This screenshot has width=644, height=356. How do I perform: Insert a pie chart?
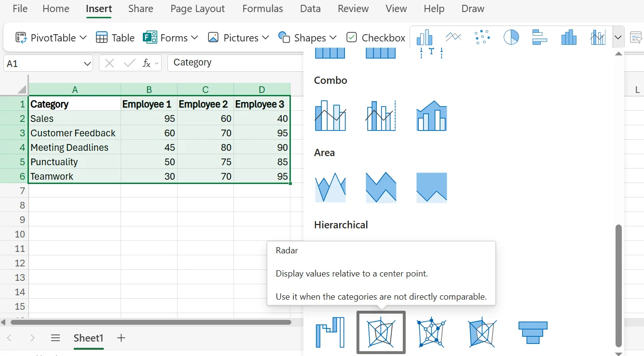point(511,37)
